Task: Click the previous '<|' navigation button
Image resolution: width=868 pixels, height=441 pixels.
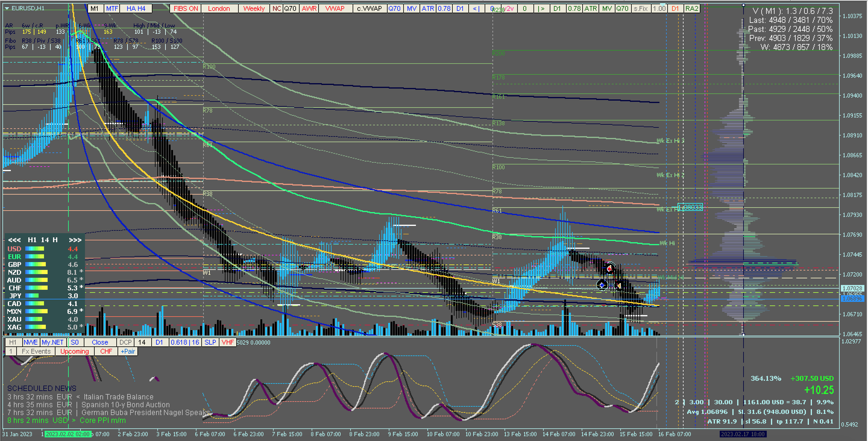Action: (476, 8)
